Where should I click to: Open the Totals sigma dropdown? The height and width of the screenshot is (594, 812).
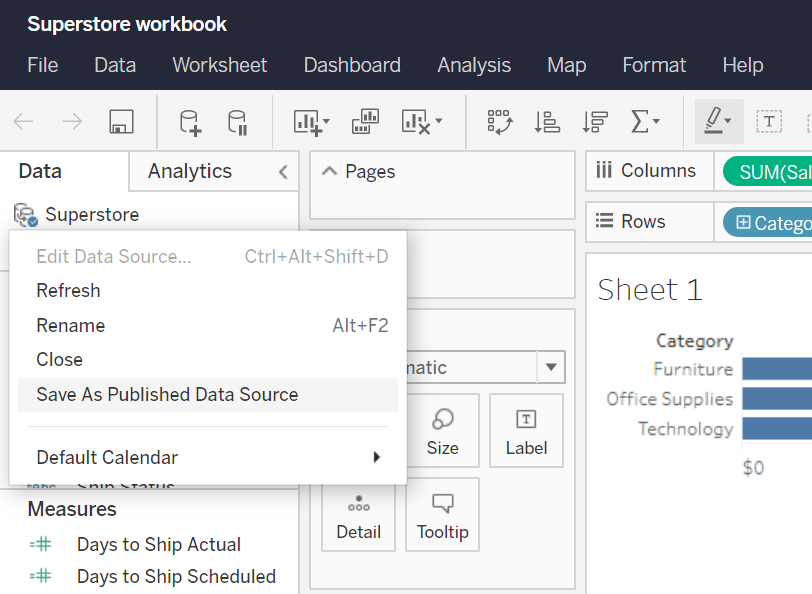pos(645,122)
